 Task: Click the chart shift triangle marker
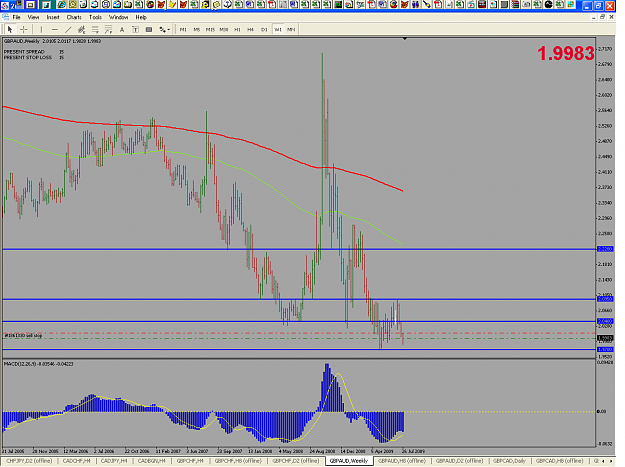point(405,39)
